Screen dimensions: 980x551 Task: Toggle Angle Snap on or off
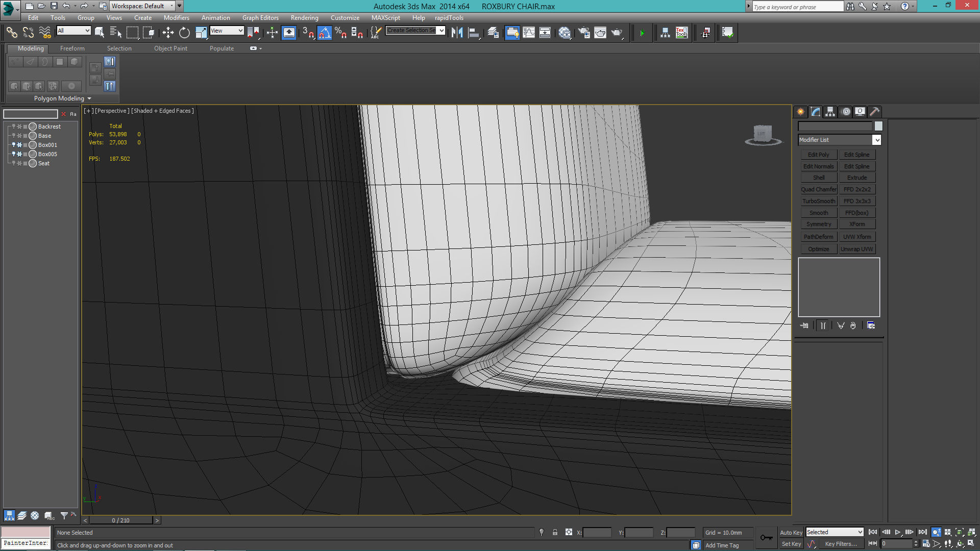click(x=324, y=33)
